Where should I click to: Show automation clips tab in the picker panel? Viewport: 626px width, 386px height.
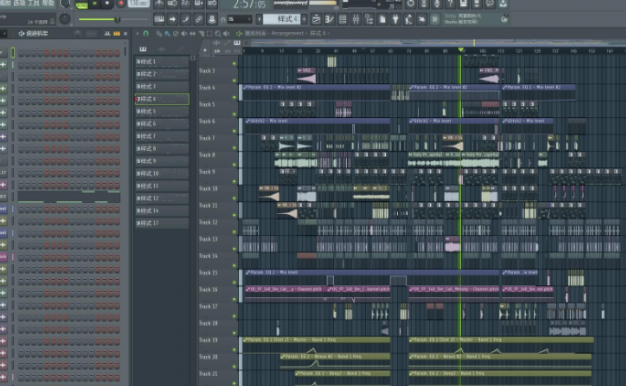click(x=180, y=49)
